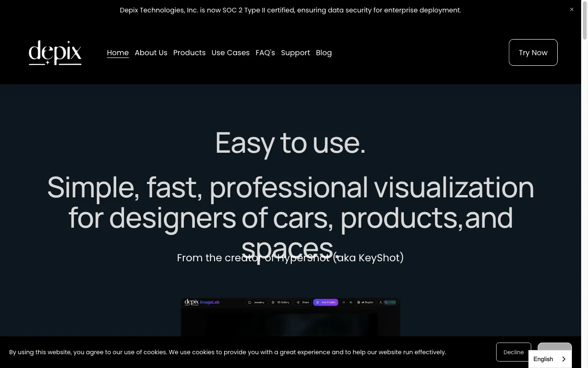This screenshot has width=588, height=368.
Task: Open the English language selector
Action: (x=550, y=359)
